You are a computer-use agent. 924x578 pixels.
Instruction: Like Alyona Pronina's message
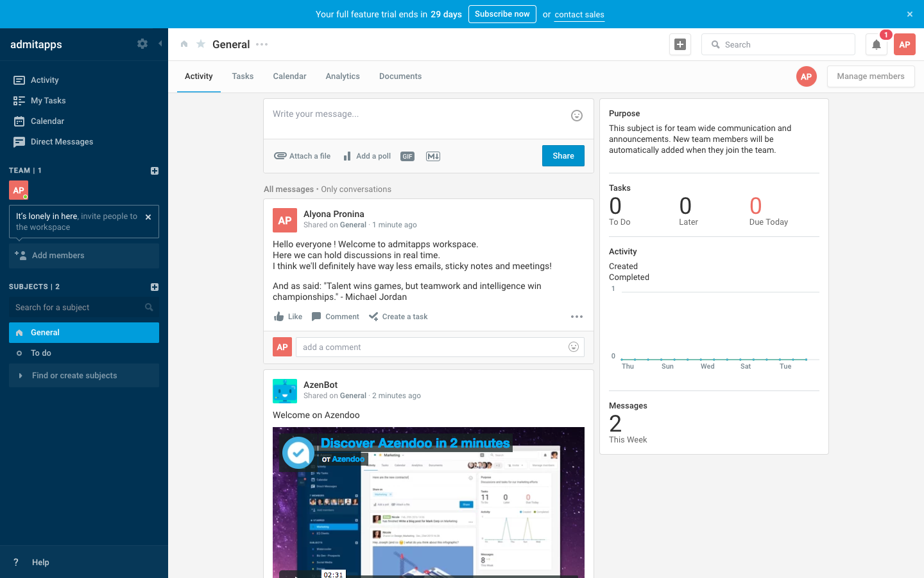tap(288, 317)
